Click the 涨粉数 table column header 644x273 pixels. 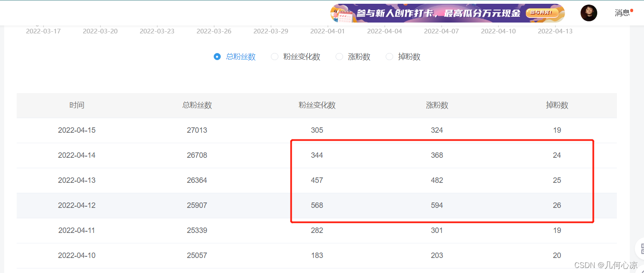click(x=437, y=105)
